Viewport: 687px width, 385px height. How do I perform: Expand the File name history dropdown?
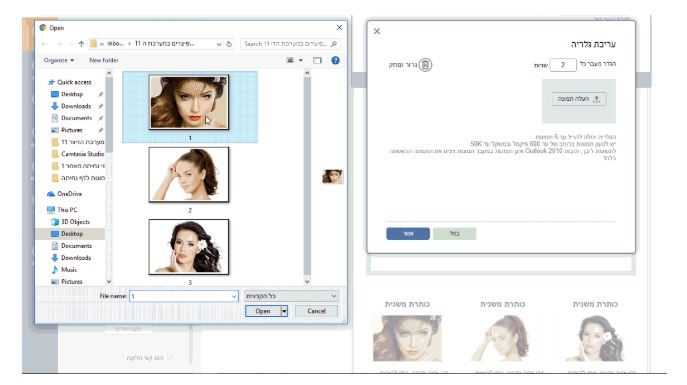click(x=234, y=297)
